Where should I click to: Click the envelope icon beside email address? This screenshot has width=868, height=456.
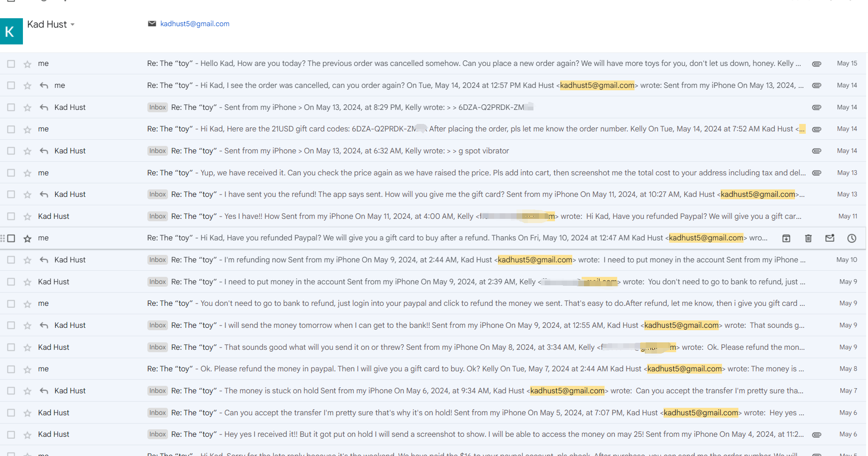152,24
